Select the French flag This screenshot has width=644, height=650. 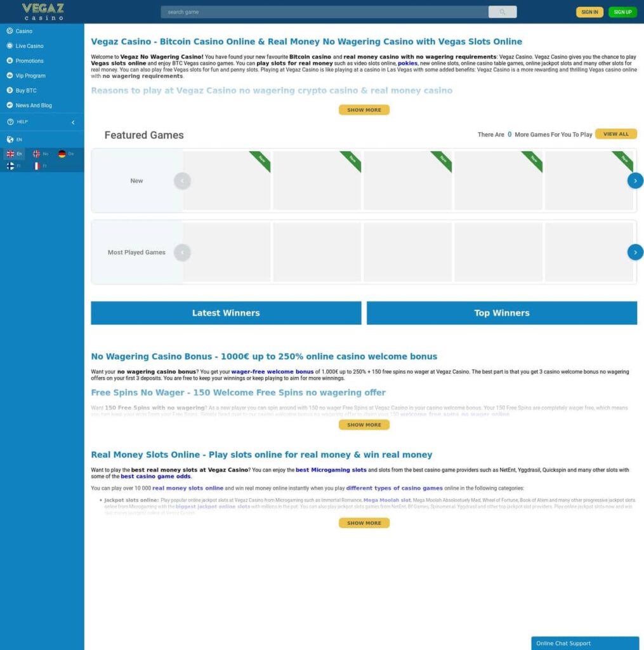36,166
